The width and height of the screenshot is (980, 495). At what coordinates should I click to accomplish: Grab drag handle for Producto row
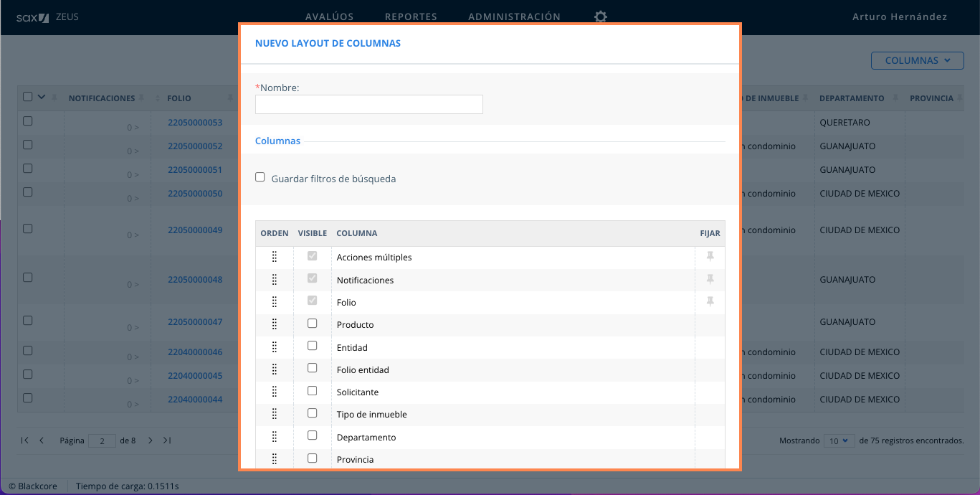(x=275, y=324)
